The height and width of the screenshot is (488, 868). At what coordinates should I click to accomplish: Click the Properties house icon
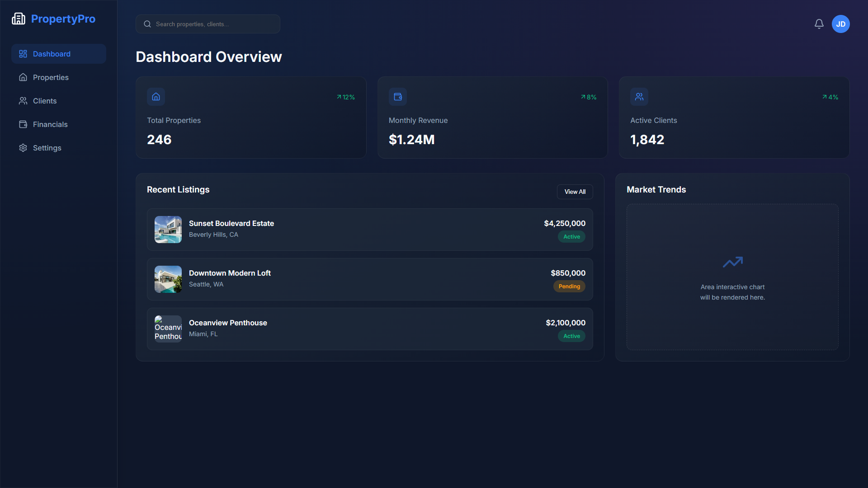point(23,77)
